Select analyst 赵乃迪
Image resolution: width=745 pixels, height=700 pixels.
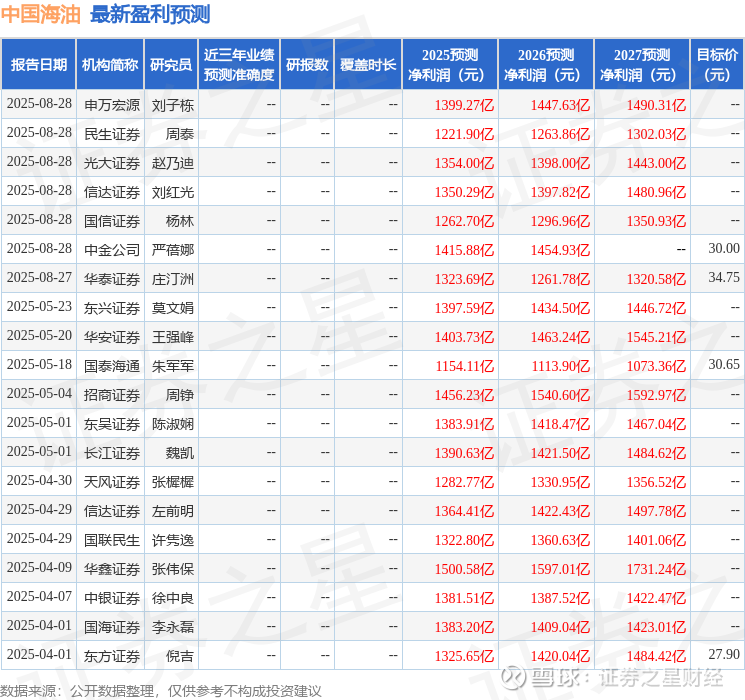coord(172,163)
